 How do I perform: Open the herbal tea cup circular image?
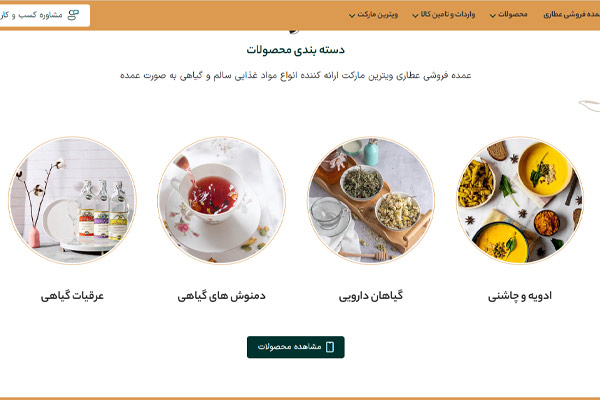221,200
